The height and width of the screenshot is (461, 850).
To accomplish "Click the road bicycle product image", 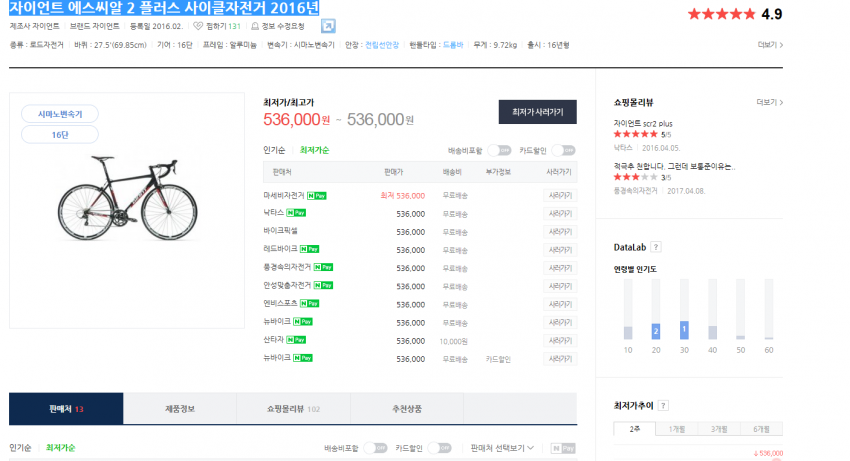I will point(127,199).
